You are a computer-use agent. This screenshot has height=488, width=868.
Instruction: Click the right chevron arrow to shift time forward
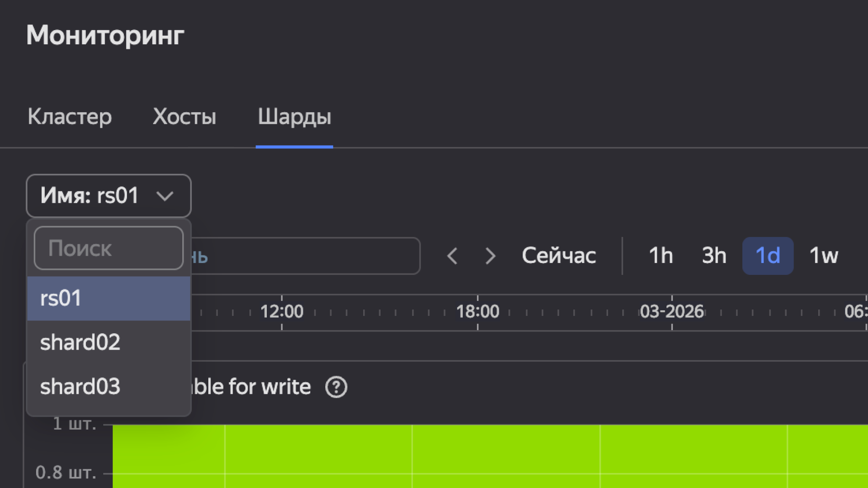click(490, 256)
